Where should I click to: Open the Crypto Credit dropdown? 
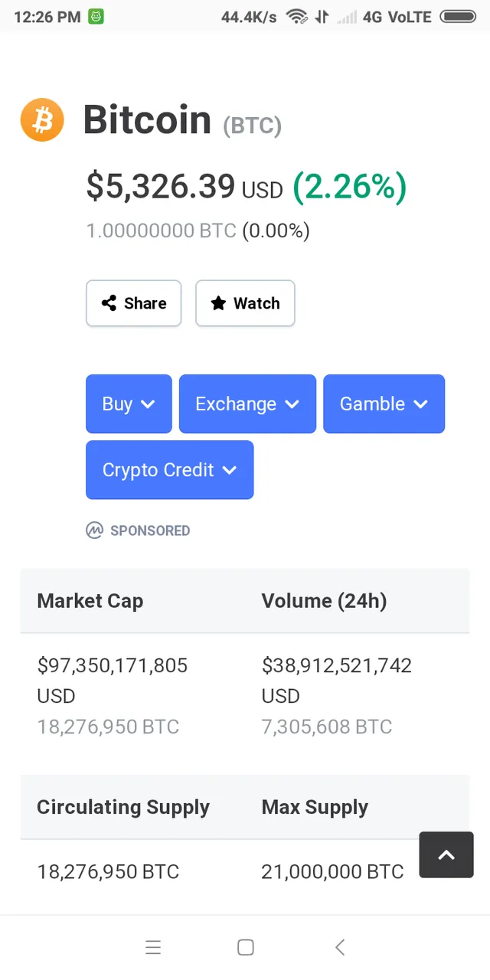pyautogui.click(x=169, y=469)
